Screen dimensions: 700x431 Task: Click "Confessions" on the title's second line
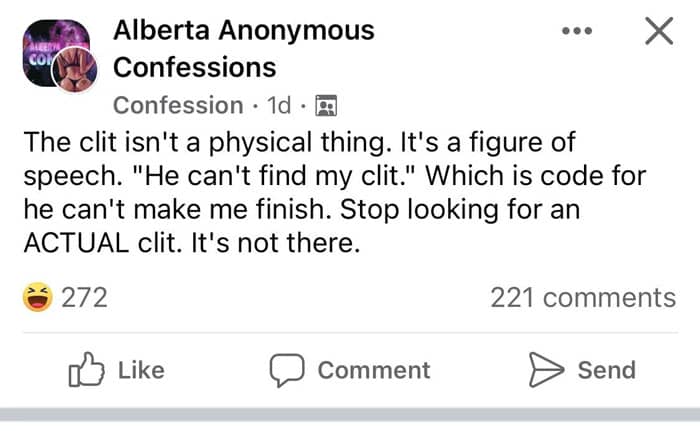point(194,67)
